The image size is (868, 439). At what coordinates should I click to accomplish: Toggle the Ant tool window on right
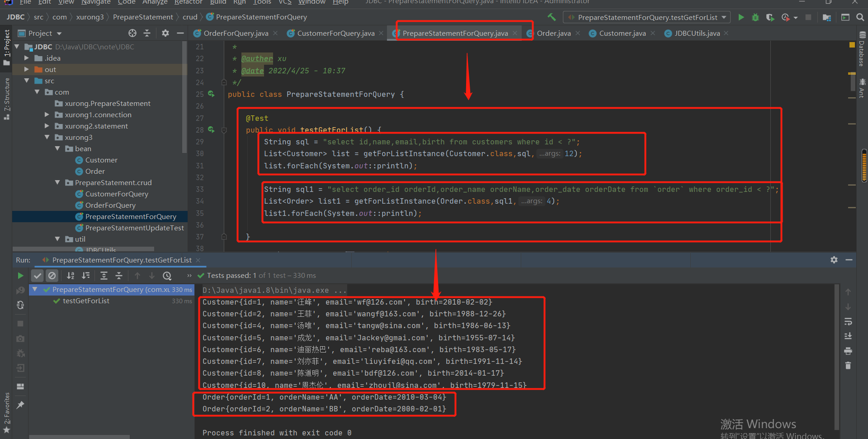point(862,88)
